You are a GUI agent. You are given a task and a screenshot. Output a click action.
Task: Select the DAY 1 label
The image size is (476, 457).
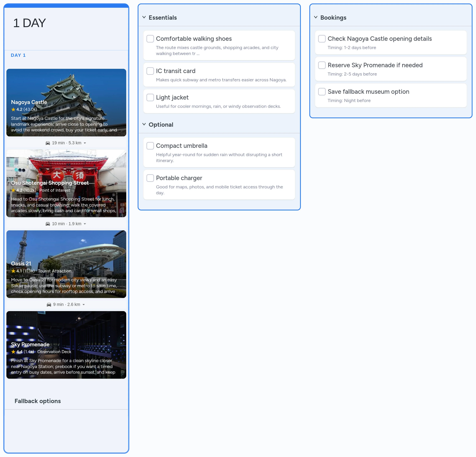[18, 55]
